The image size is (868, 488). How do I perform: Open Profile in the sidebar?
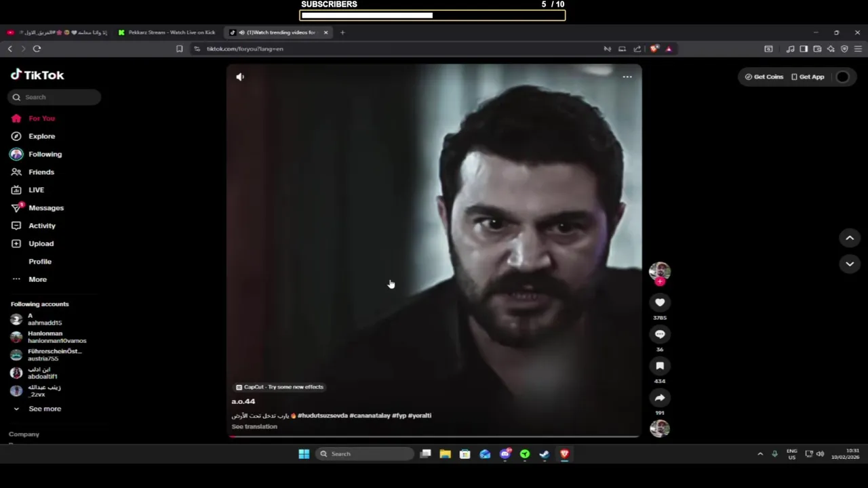pyautogui.click(x=39, y=262)
